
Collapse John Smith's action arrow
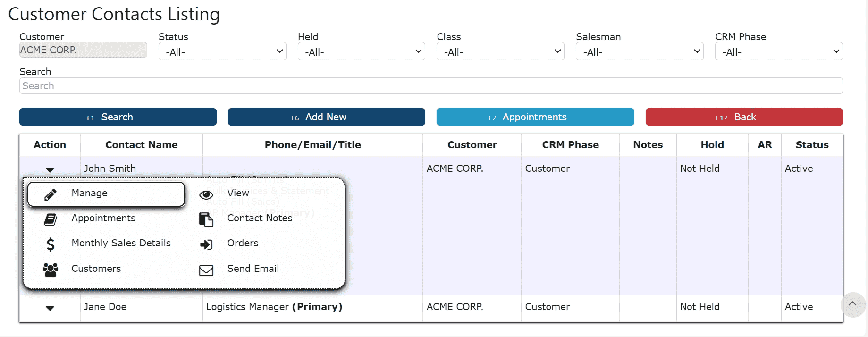pos(50,170)
